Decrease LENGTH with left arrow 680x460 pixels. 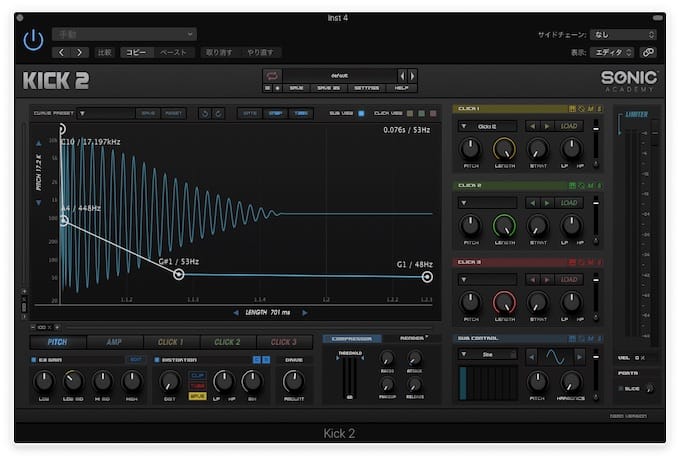(235, 312)
